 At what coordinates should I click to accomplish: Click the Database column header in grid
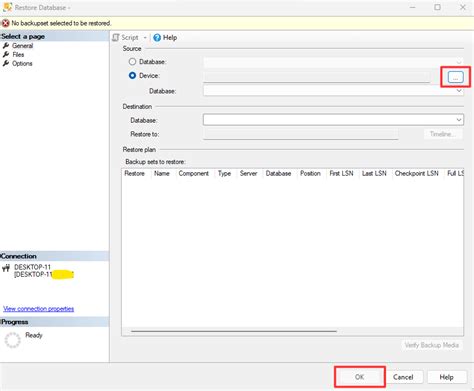pyautogui.click(x=278, y=173)
